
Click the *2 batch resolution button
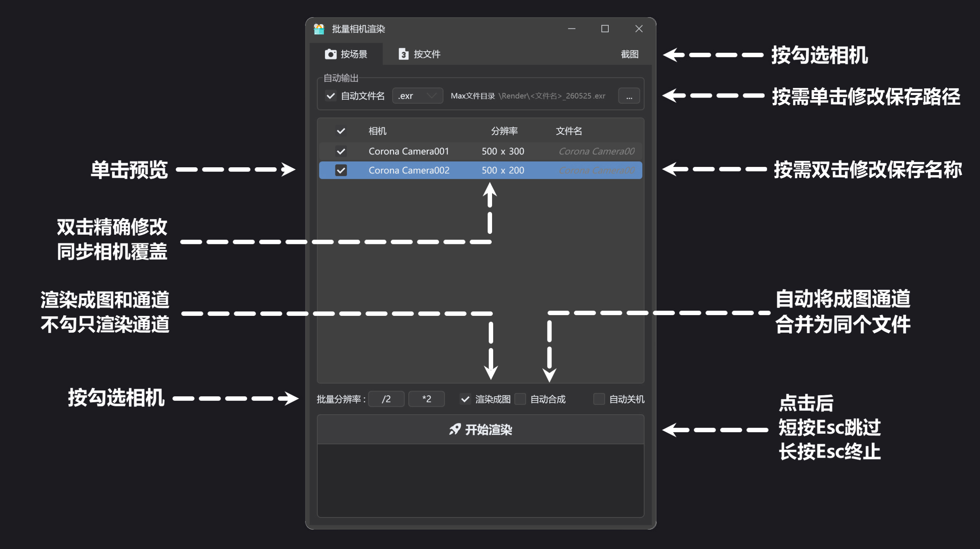(x=427, y=399)
